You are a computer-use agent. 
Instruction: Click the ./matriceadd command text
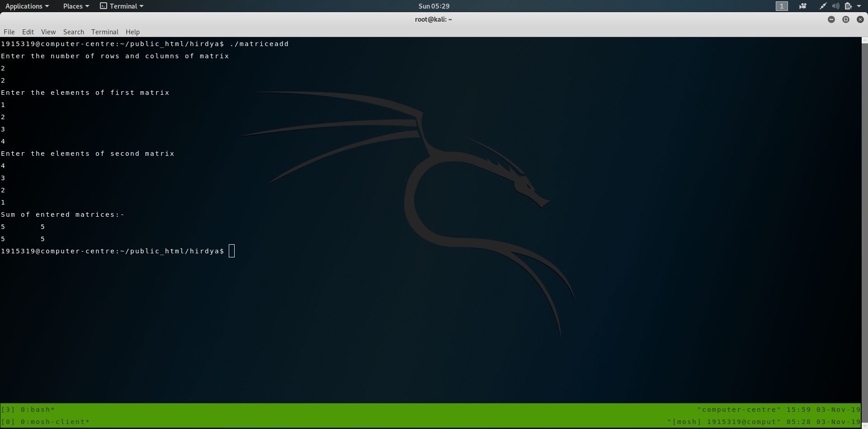click(x=259, y=44)
